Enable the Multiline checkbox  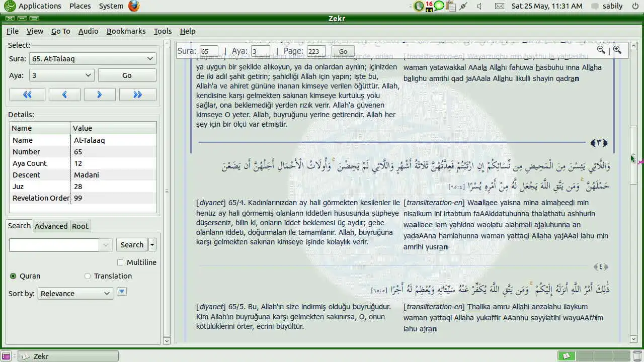(x=120, y=262)
